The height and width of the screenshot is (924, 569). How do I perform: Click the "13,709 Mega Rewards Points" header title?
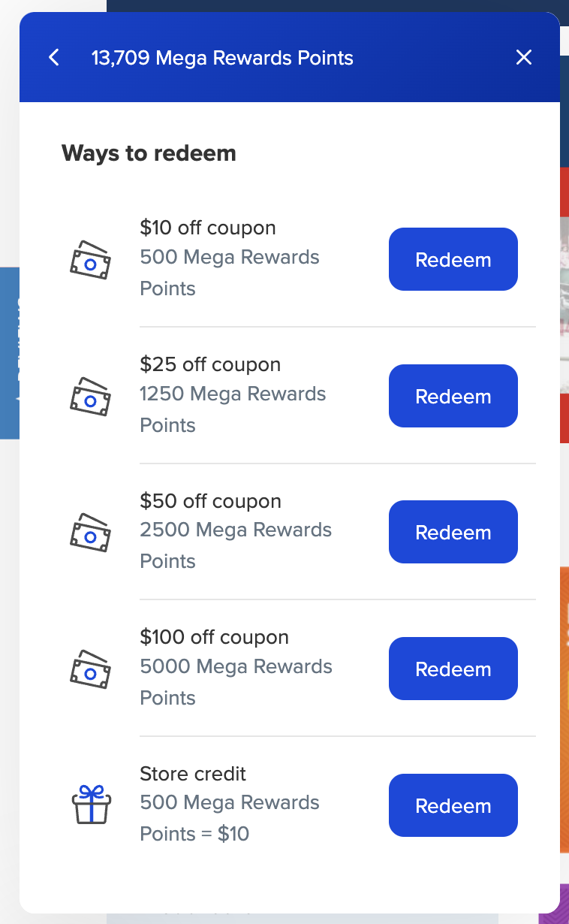pos(222,58)
